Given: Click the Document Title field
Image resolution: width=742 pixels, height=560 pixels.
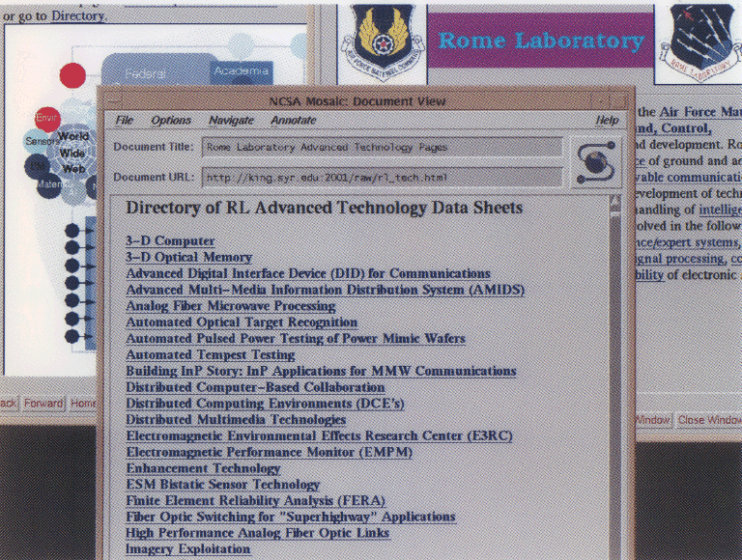Looking at the screenshot, I should [382, 147].
